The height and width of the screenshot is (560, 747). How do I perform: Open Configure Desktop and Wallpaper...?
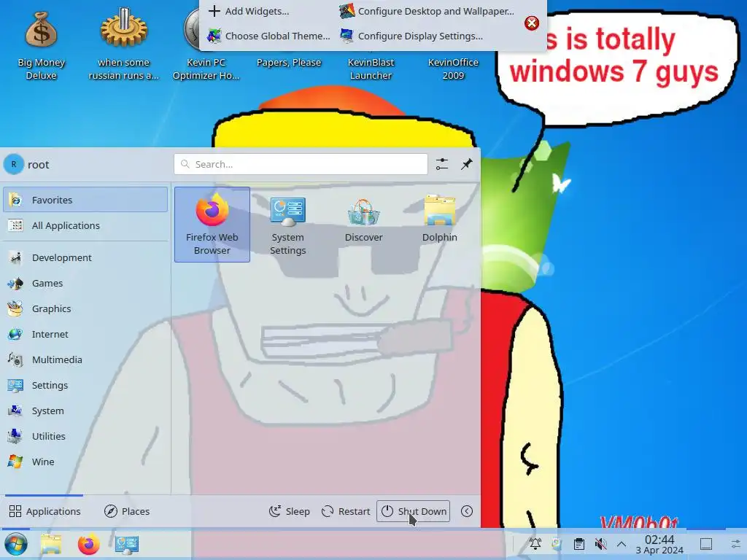[x=427, y=11]
